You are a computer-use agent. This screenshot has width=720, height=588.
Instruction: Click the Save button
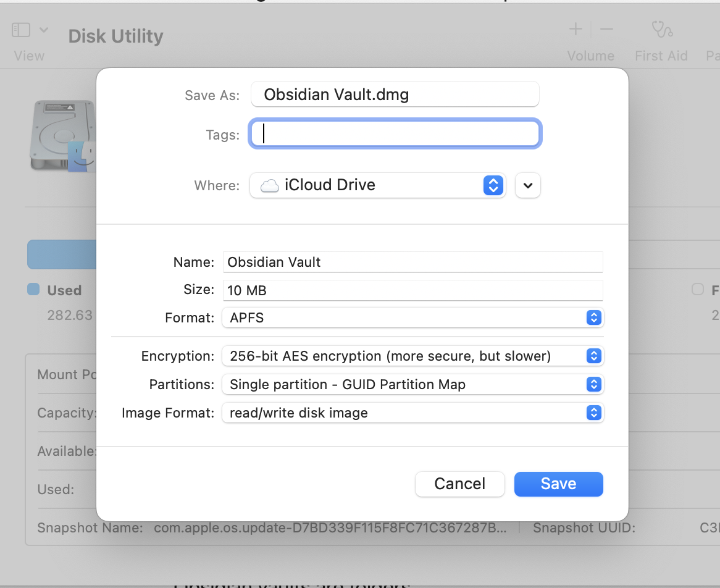[558, 484]
